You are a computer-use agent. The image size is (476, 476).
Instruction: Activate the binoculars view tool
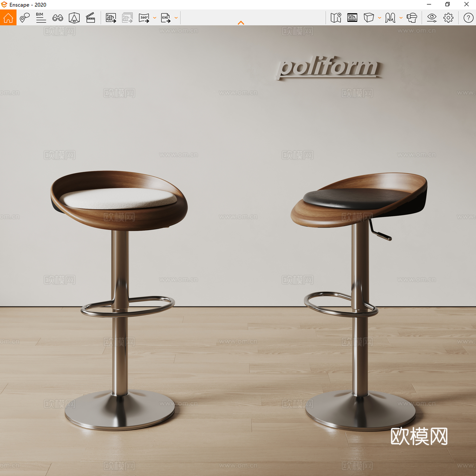tap(57, 17)
